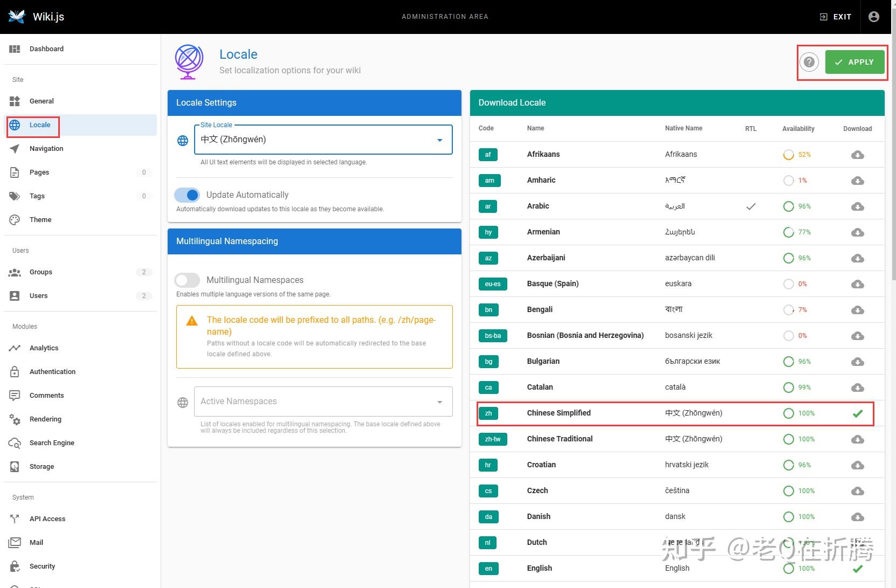Screen dimensions: 896x588
Task: Select the Theme sidebar icon
Action: pyautogui.click(x=15, y=219)
